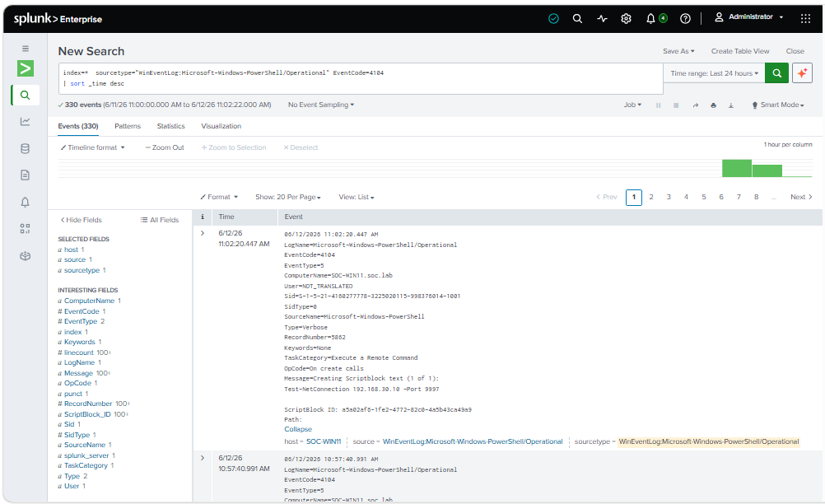Toggle the hamburger sidebar menu
Screen dimensions: 825x504
pyautogui.click(x=26, y=49)
